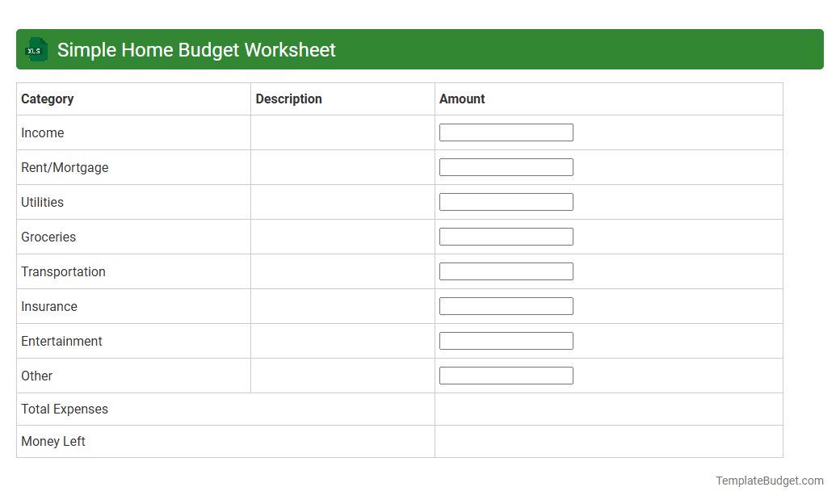
Task: Select the Amount column header
Action: pyautogui.click(x=462, y=99)
